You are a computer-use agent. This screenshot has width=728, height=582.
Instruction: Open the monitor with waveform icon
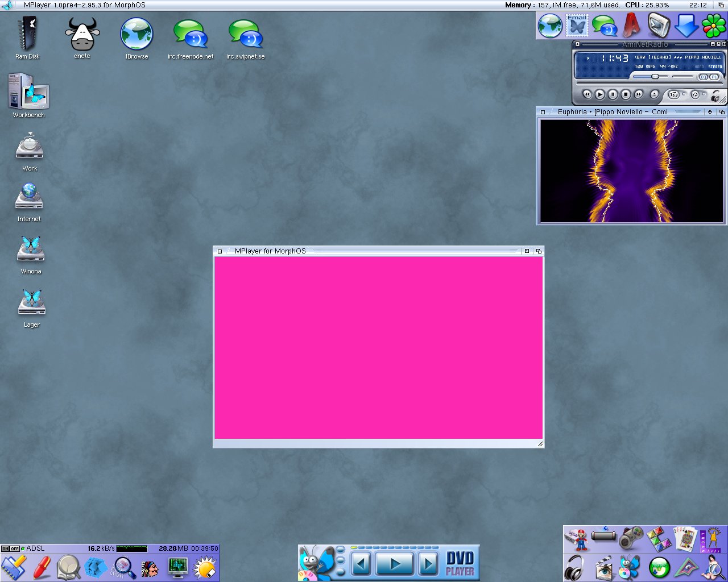178,567
